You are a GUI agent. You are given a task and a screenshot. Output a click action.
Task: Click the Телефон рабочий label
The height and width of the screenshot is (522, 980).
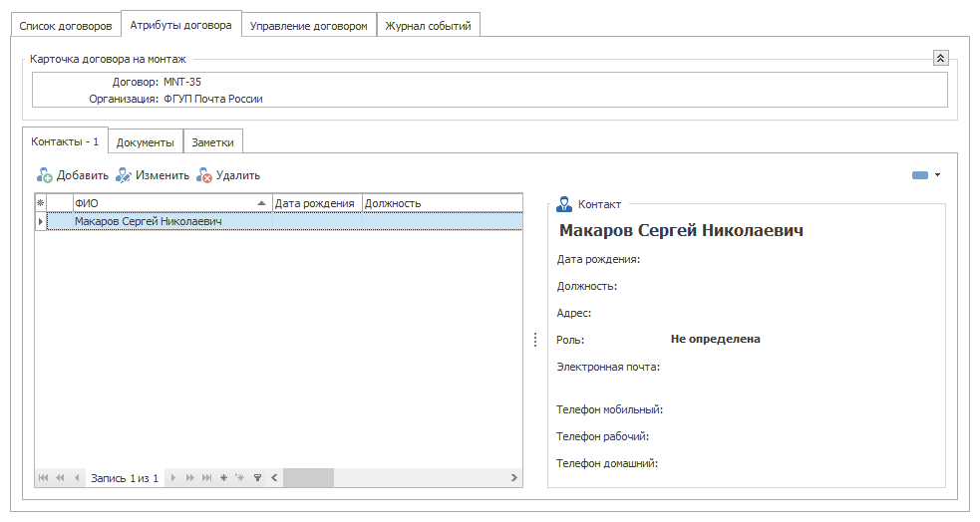point(602,436)
